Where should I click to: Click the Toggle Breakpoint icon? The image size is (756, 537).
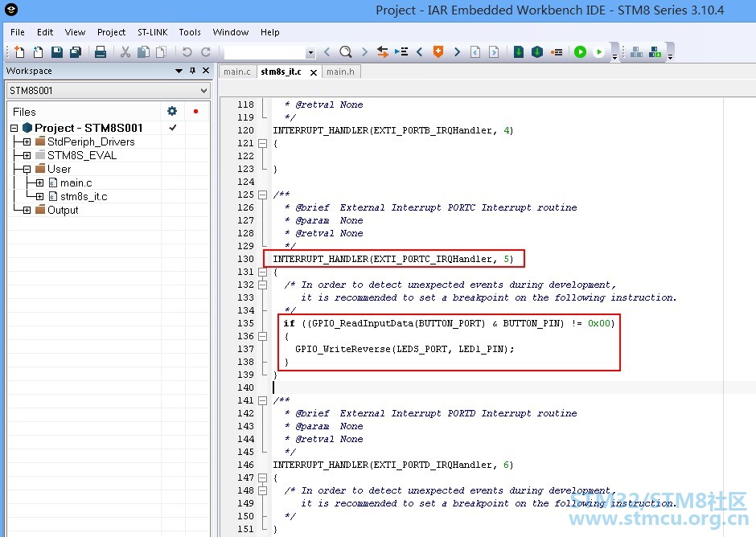tap(557, 51)
